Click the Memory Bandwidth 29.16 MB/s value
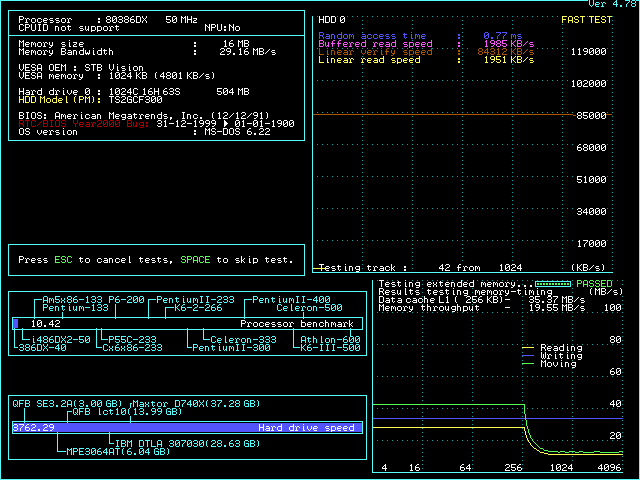 (247, 52)
